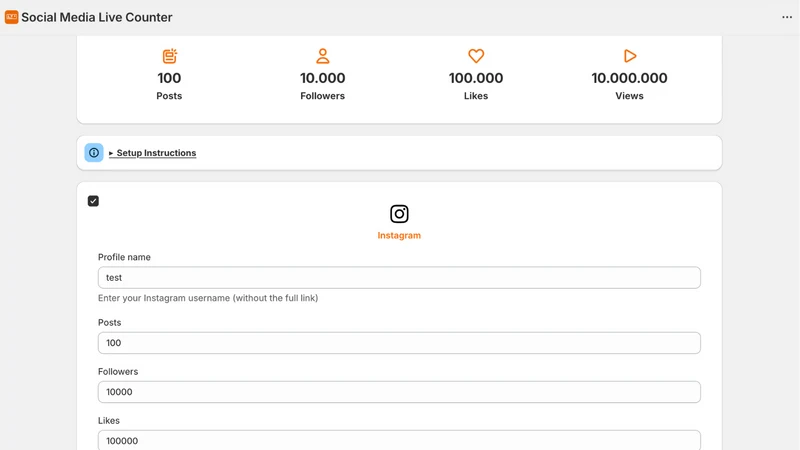Uncheck the Instagram enable checkbox
Viewport: 800px width, 450px height.
pos(93,201)
